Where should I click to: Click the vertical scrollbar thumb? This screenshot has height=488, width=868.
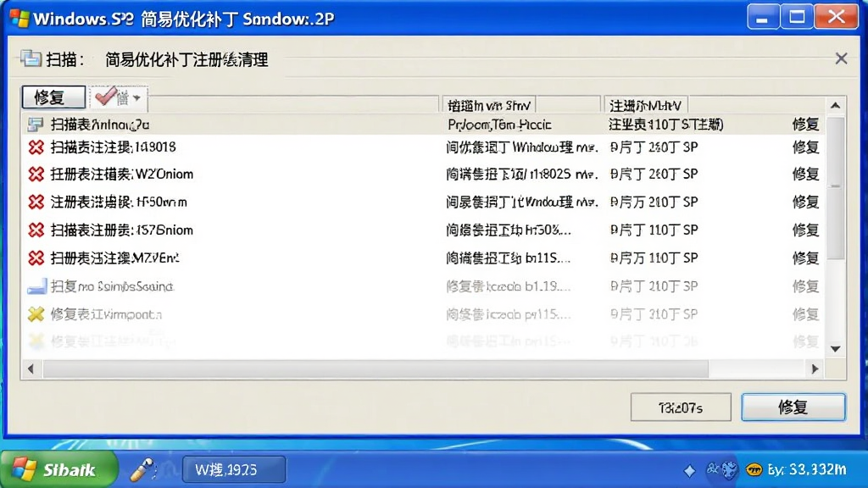(x=835, y=188)
